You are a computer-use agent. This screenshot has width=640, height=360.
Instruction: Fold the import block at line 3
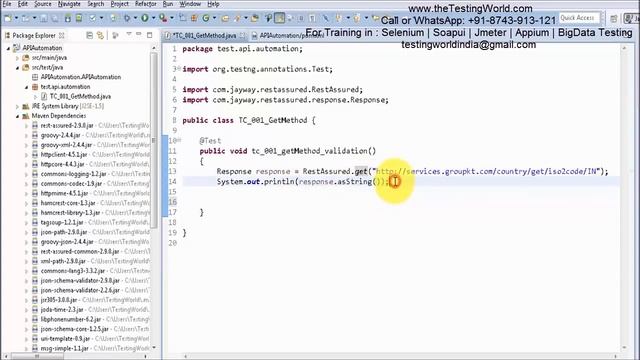click(x=179, y=69)
